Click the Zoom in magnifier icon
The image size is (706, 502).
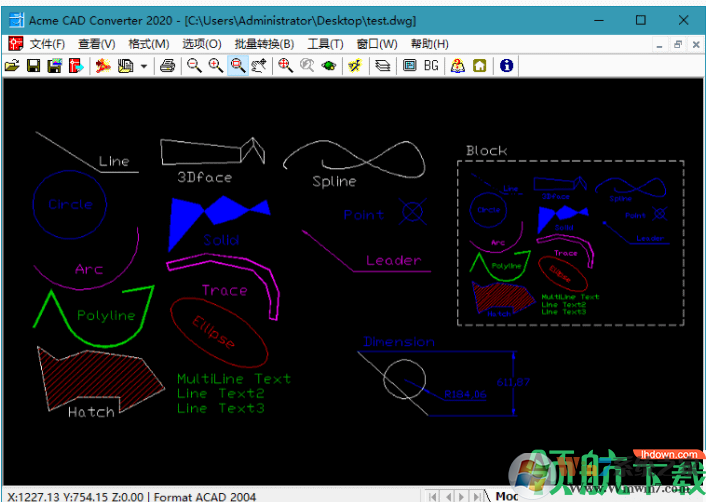pyautogui.click(x=215, y=66)
